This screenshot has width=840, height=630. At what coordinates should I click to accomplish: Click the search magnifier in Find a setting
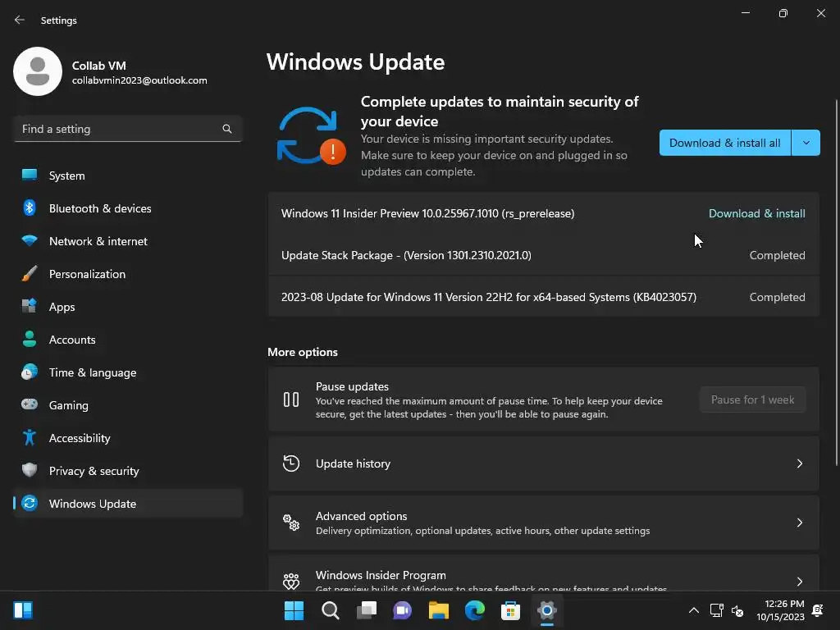[227, 129]
